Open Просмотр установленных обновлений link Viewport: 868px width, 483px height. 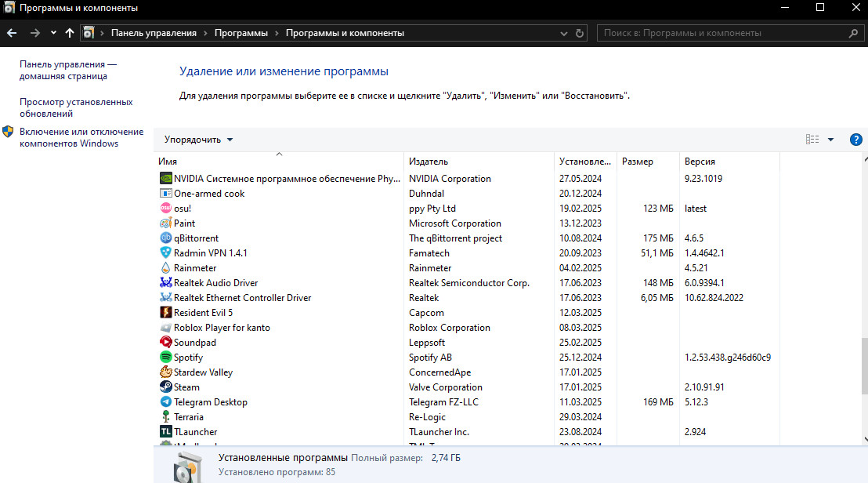click(x=77, y=107)
